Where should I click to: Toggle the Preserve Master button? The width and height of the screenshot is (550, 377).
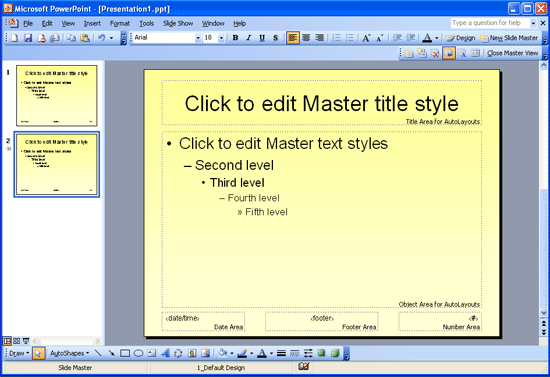[x=449, y=53]
